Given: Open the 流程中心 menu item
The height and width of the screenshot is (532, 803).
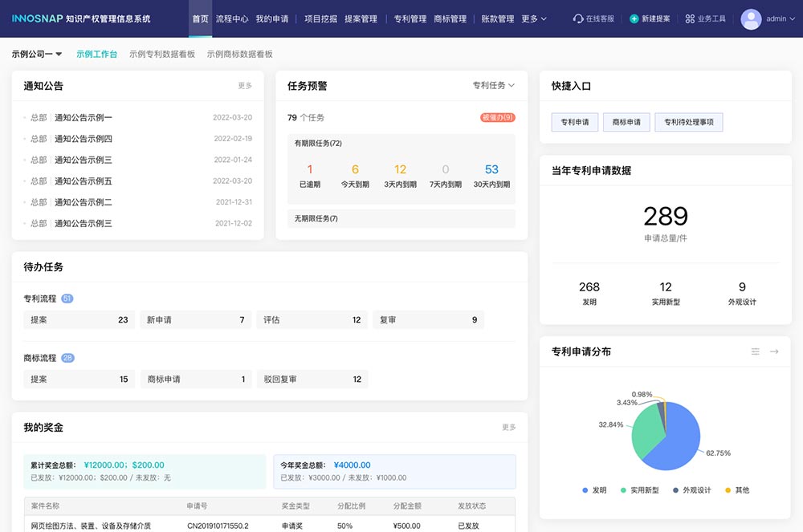Looking at the screenshot, I should pyautogui.click(x=232, y=18).
